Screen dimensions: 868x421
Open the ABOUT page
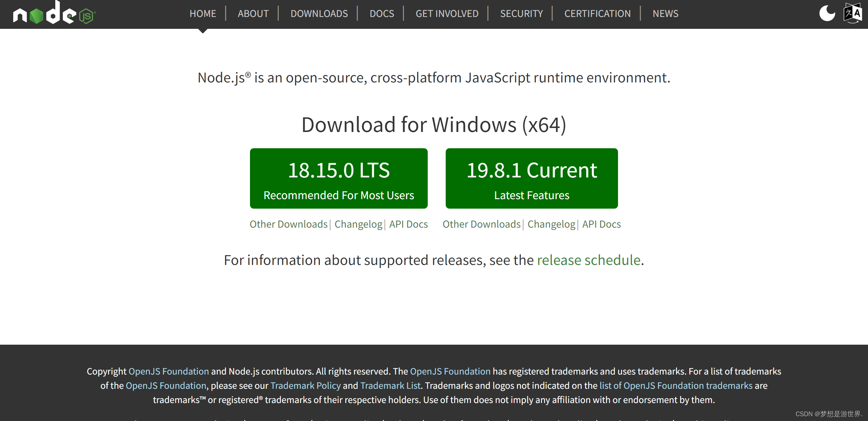(253, 13)
